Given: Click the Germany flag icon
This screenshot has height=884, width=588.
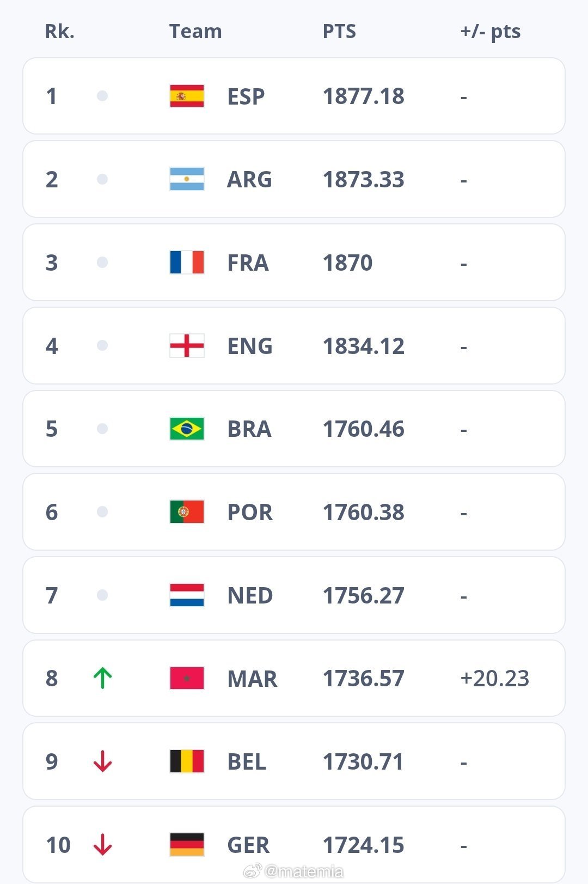Looking at the screenshot, I should [187, 845].
